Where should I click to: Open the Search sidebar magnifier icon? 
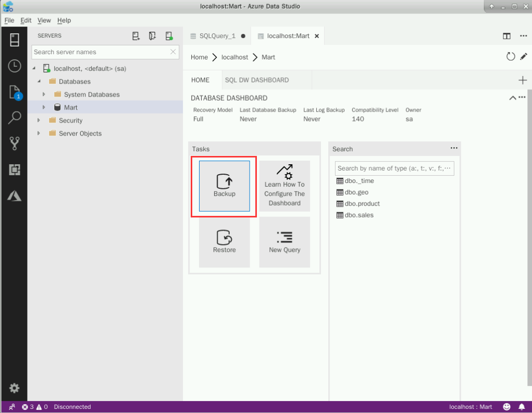(14, 118)
